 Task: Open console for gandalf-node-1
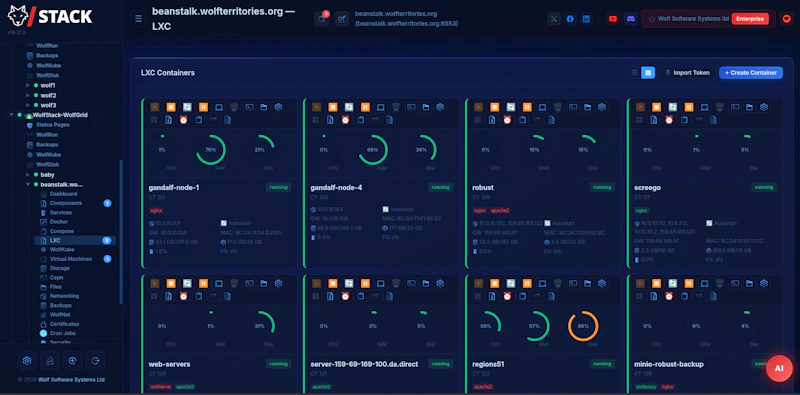coord(219,107)
